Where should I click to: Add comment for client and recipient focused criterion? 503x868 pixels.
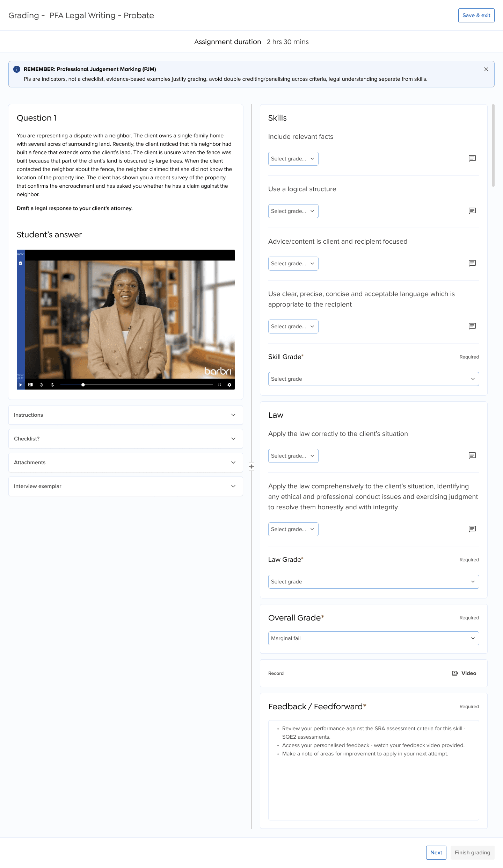[x=472, y=263]
